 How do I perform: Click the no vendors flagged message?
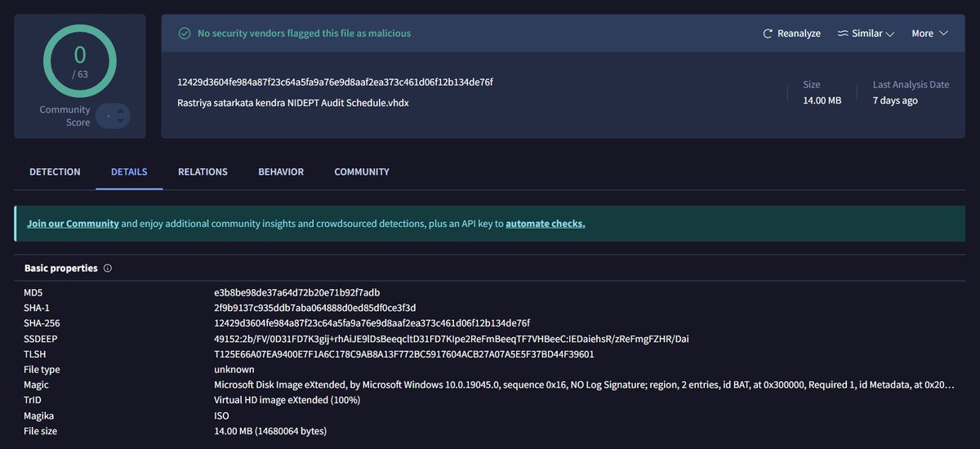[305, 33]
